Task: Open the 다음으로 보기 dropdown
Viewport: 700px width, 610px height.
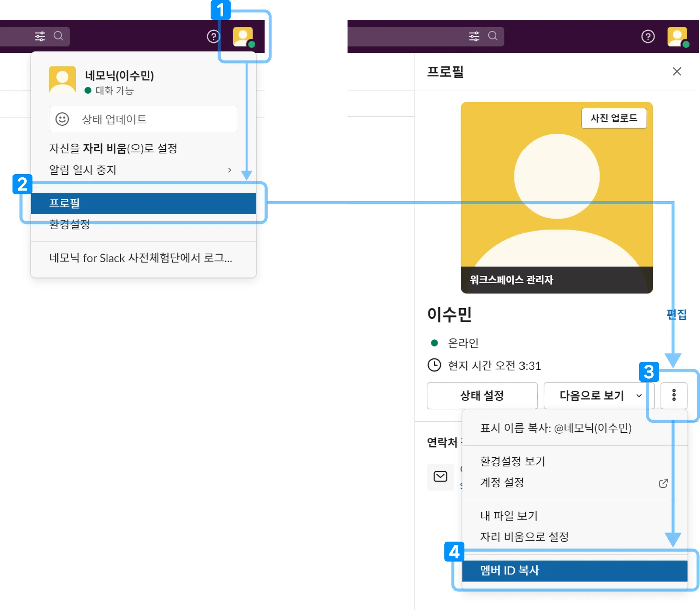Action: pos(599,396)
